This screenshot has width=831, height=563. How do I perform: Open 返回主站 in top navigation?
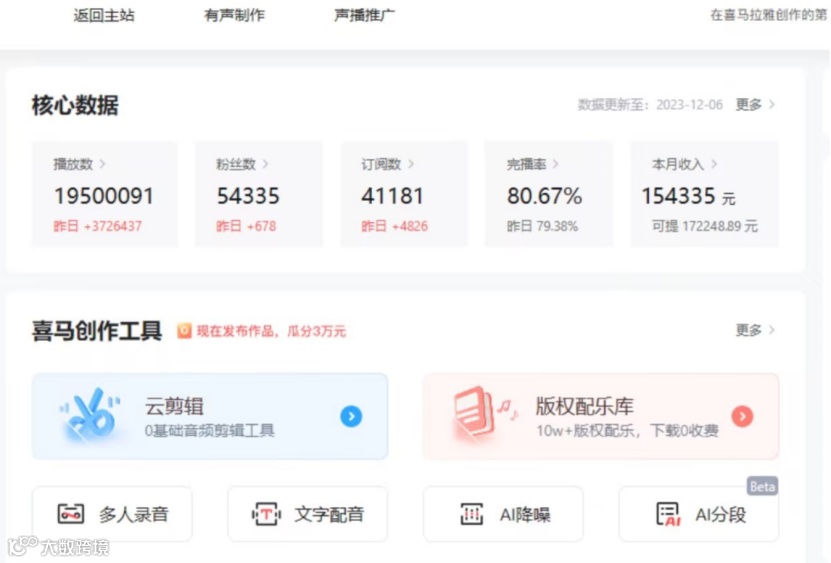pyautogui.click(x=104, y=15)
